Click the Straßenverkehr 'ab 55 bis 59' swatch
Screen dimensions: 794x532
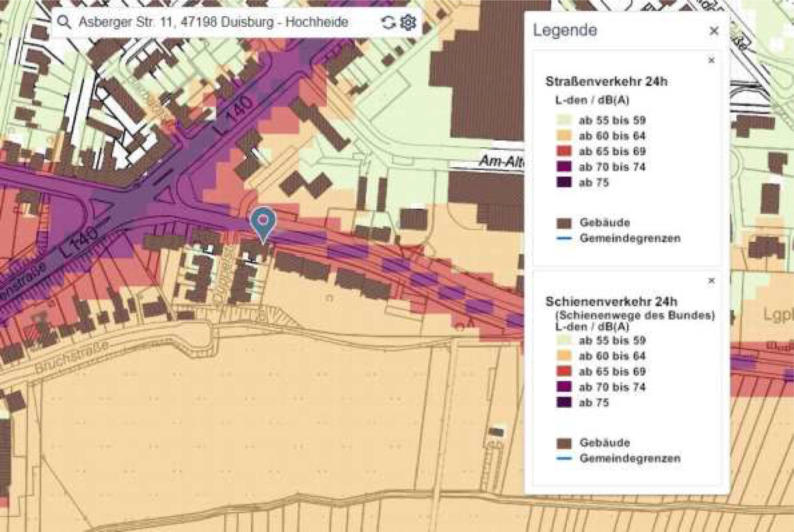tap(564, 120)
